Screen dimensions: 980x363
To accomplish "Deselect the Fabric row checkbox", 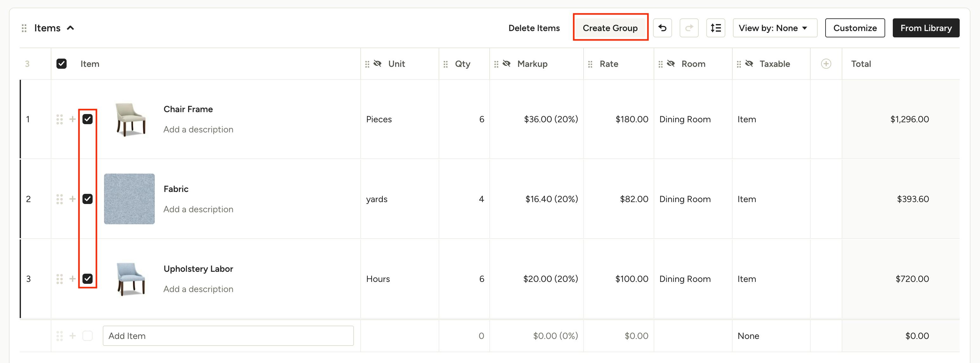I will coord(88,199).
